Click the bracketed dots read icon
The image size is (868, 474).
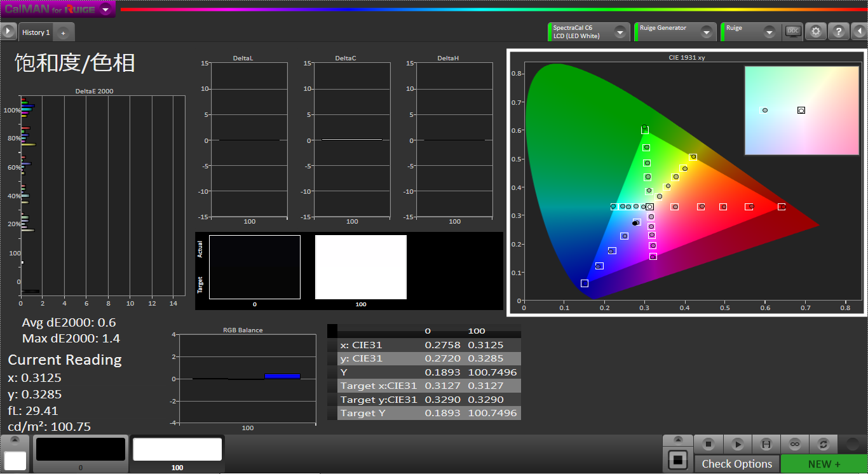tap(766, 444)
